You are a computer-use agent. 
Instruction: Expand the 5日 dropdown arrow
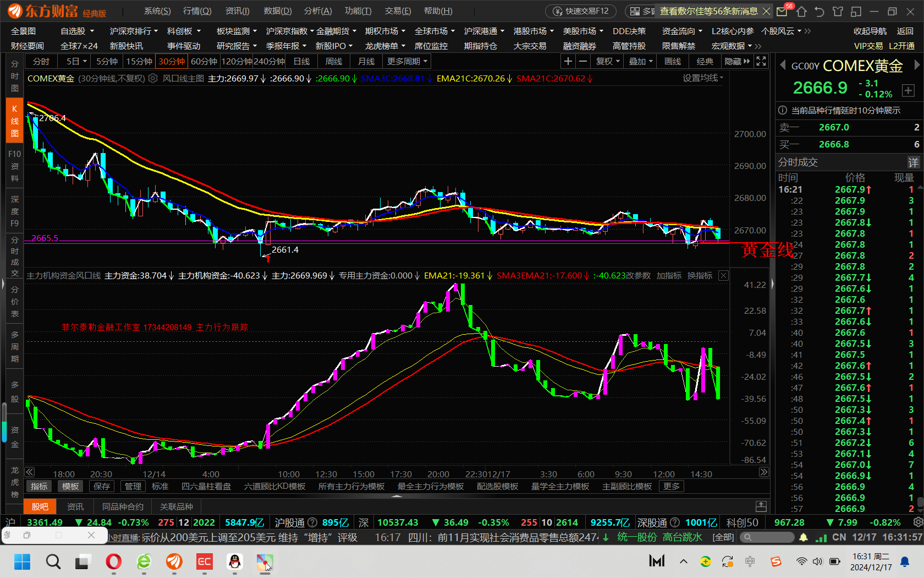point(84,61)
